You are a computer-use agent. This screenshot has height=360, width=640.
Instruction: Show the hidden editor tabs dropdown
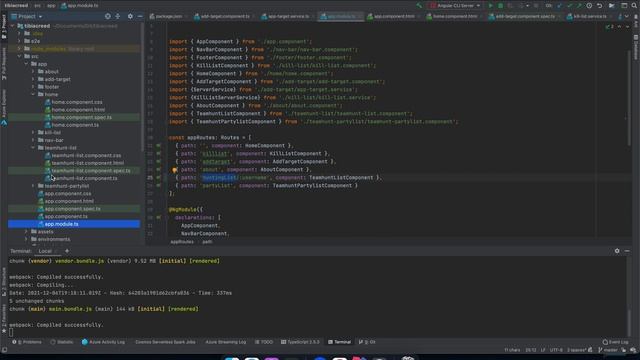click(627, 16)
